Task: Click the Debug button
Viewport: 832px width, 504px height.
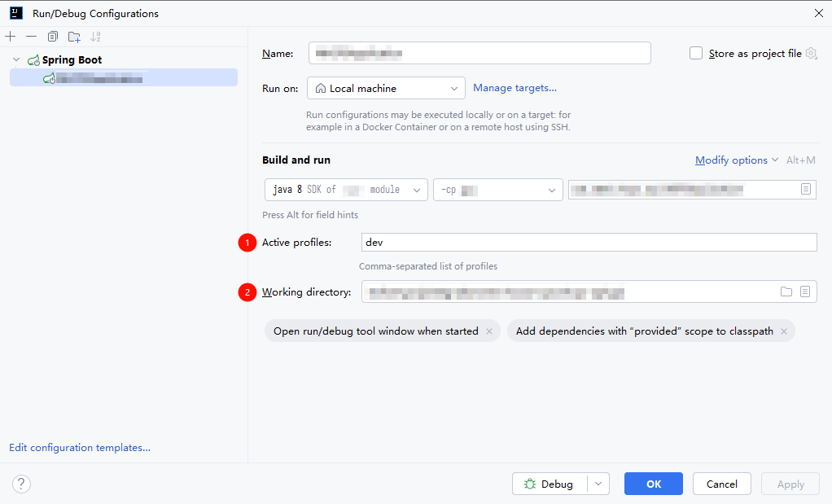Action: pos(550,484)
